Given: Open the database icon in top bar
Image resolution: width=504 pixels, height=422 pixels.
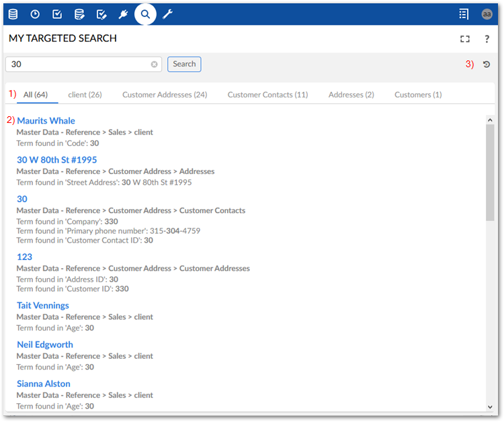Looking at the screenshot, I should pyautogui.click(x=13, y=14).
